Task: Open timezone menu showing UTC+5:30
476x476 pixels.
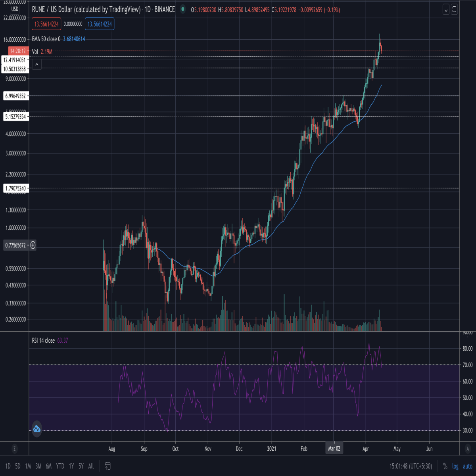Action: click(411, 466)
